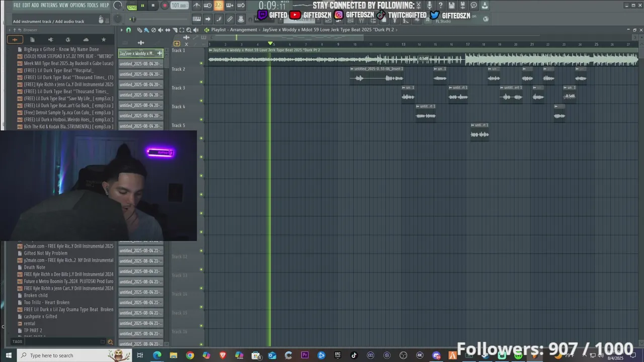
Task: Expand the Browser panel menu arrow
Action: click(x=9, y=30)
